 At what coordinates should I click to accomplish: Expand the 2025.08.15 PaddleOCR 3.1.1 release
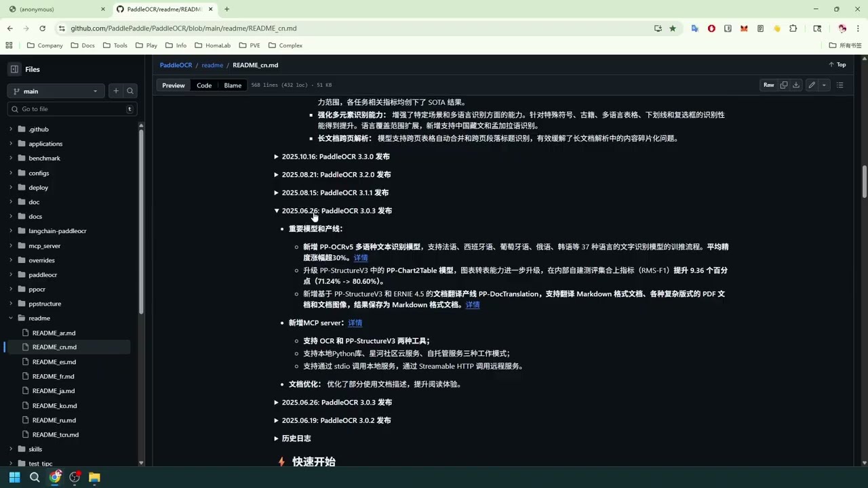click(332, 193)
